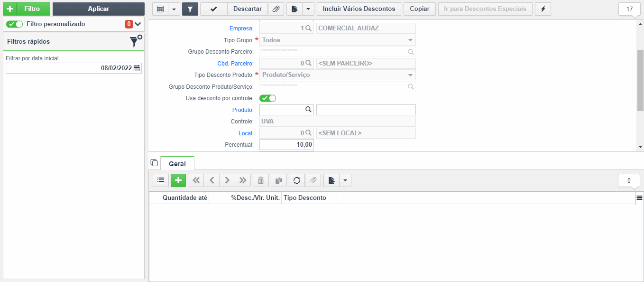The image size is (644, 282).
Task: Go to last record arrow
Action: click(243, 180)
